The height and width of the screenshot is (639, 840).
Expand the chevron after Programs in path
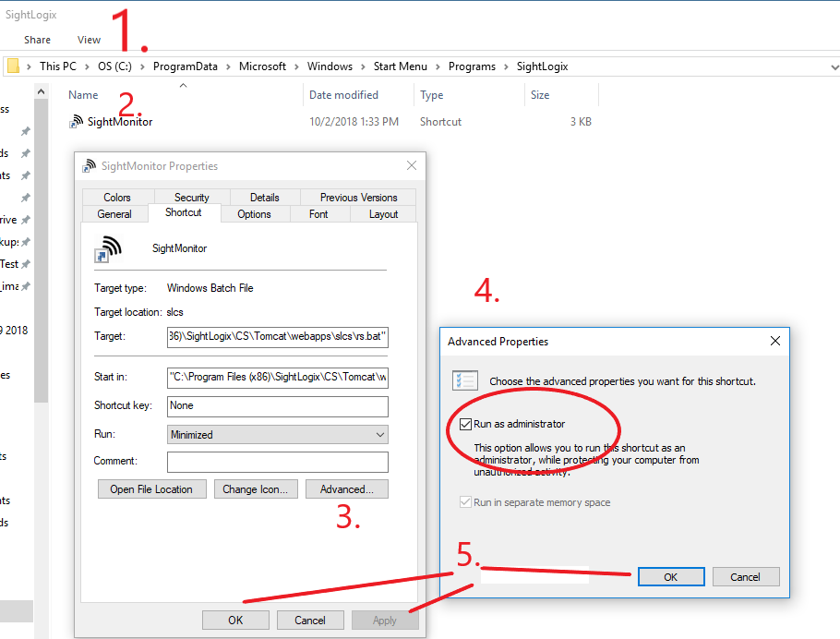coord(506,66)
